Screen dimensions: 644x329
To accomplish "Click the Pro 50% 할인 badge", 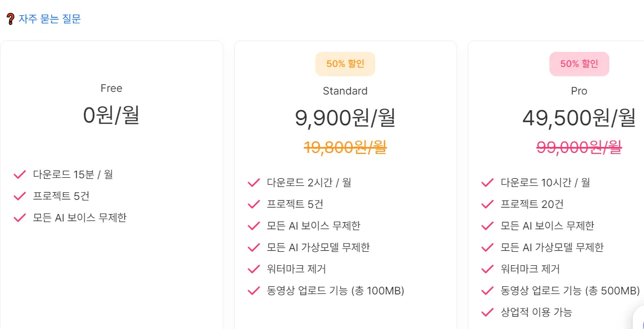I will tap(579, 64).
